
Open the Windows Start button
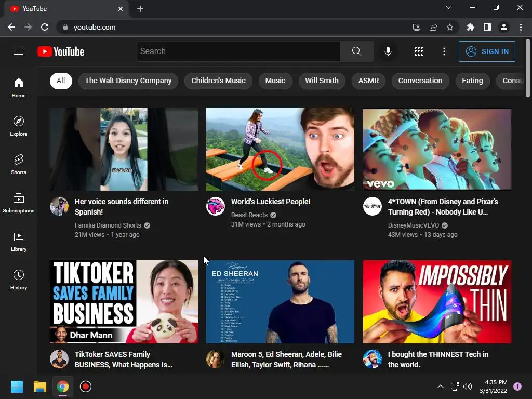click(x=17, y=387)
